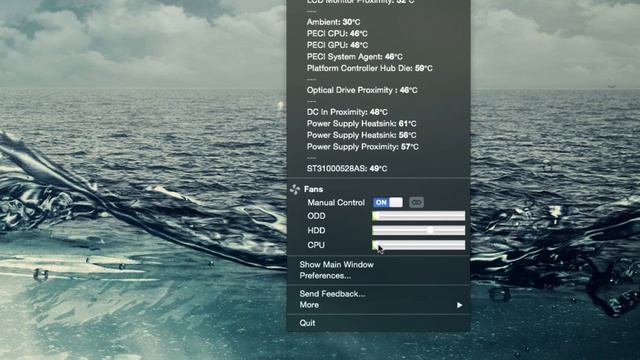Click the DC In Proximity: 48°C row

click(x=347, y=112)
